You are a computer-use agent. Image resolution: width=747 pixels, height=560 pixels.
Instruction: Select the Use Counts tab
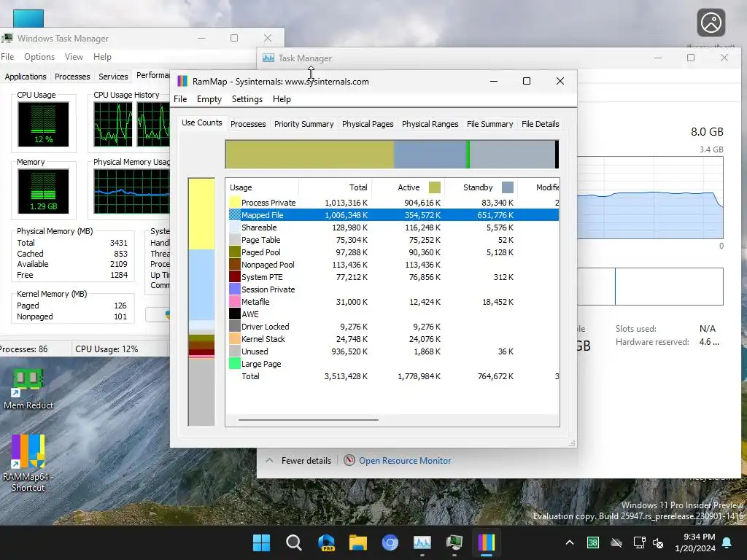pos(201,122)
